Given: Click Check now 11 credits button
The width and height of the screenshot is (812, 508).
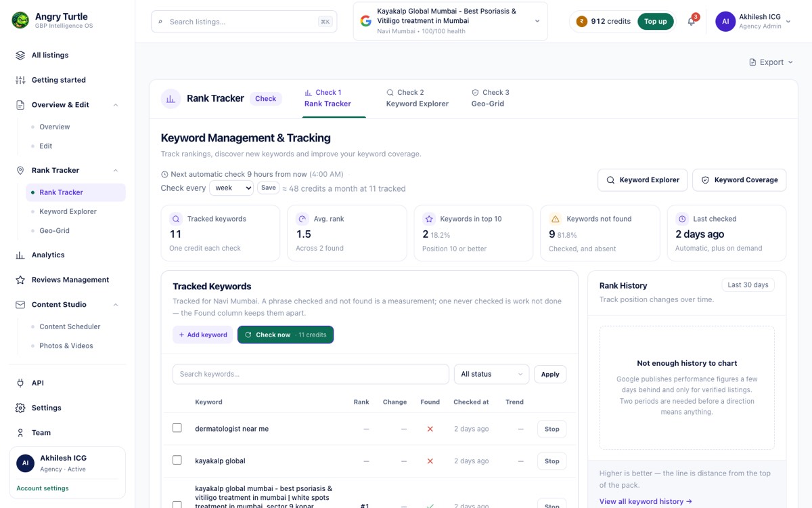Looking at the screenshot, I should 286,335.
